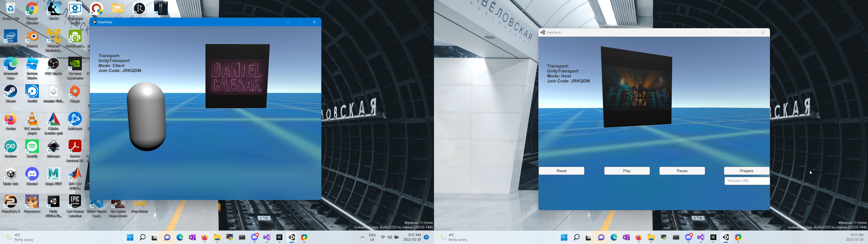Click the Prepare button
Viewport: 868px width, 244px height.
pyautogui.click(x=746, y=171)
